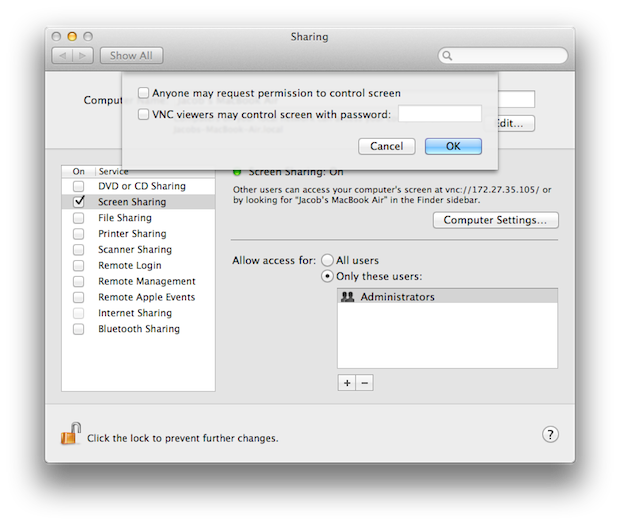Enable File Sharing checkbox
This screenshot has height=525, width=620.
79,218
